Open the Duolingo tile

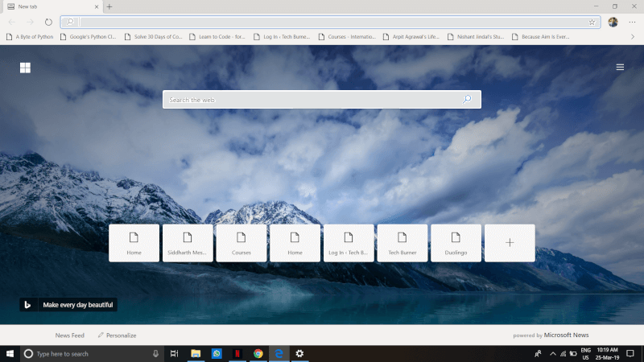tap(456, 243)
